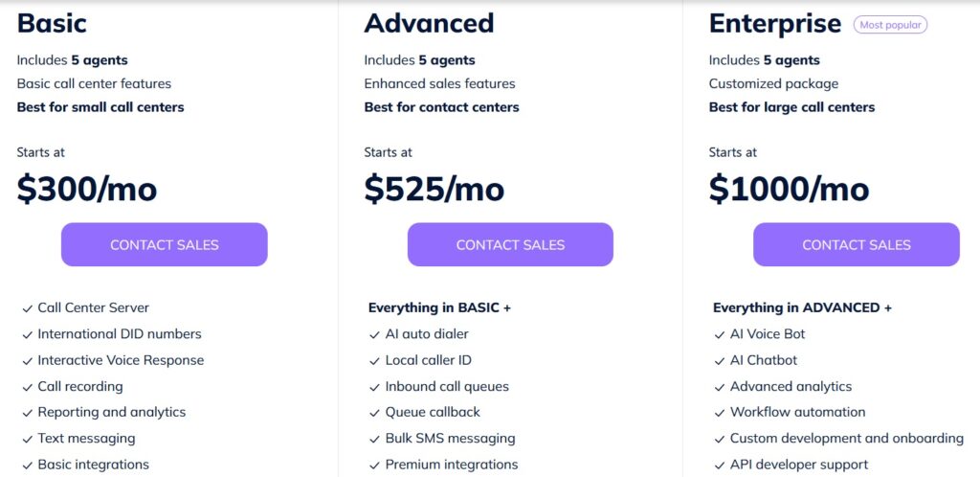Click checkmark icon beside Call Center Server

coord(28,308)
